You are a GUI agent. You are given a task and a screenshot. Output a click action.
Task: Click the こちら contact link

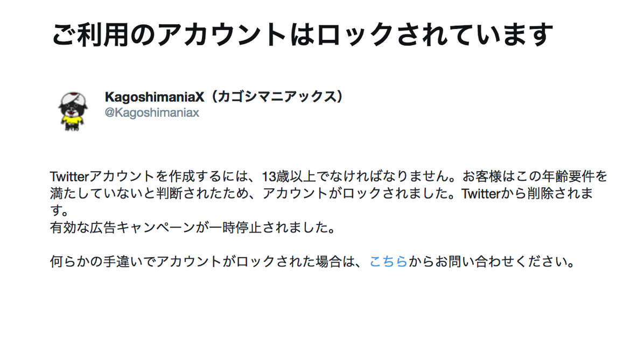388,262
